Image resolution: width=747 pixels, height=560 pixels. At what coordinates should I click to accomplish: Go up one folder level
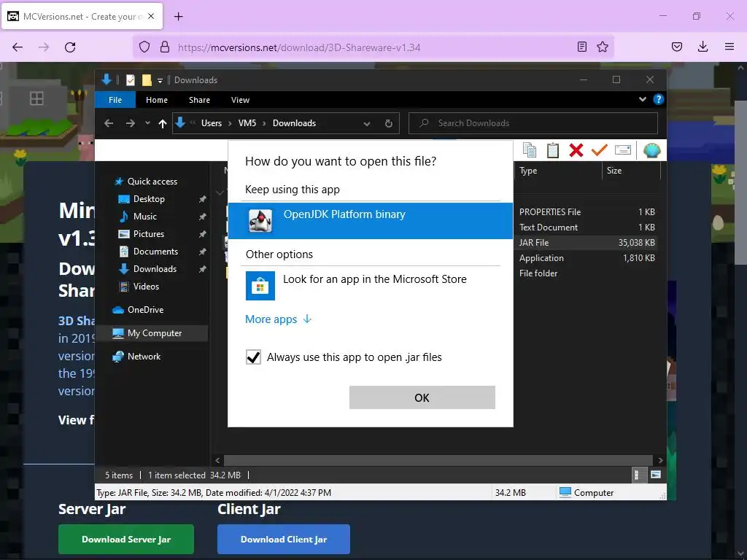[x=163, y=124]
